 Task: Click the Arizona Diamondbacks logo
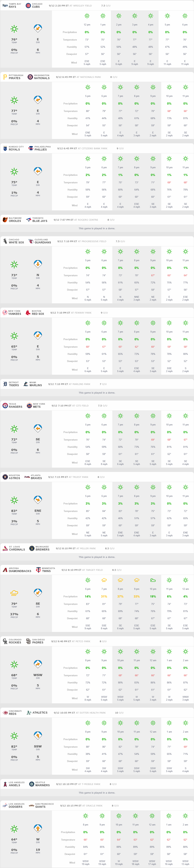tap(5, 570)
